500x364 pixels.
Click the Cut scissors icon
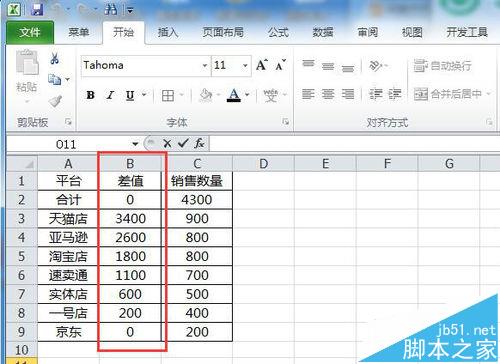coord(55,59)
